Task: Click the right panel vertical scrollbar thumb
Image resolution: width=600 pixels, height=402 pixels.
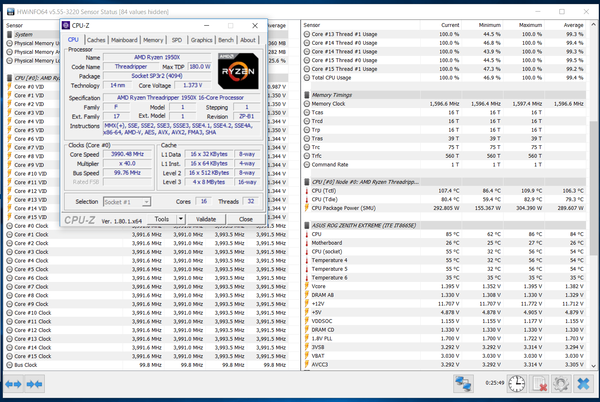Action: (593, 187)
